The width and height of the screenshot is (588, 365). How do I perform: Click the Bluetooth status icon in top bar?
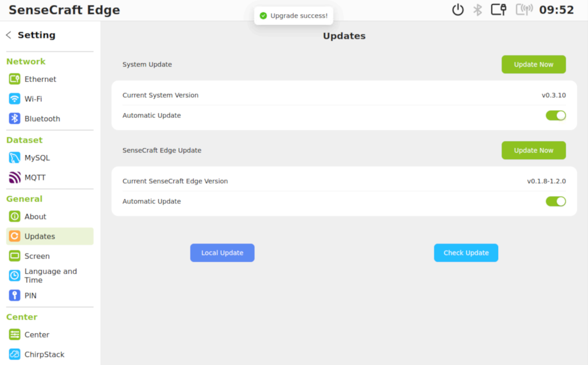coord(478,10)
